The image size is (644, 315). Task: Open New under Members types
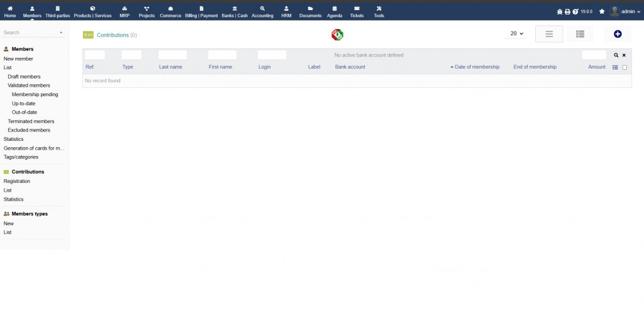tap(9, 223)
